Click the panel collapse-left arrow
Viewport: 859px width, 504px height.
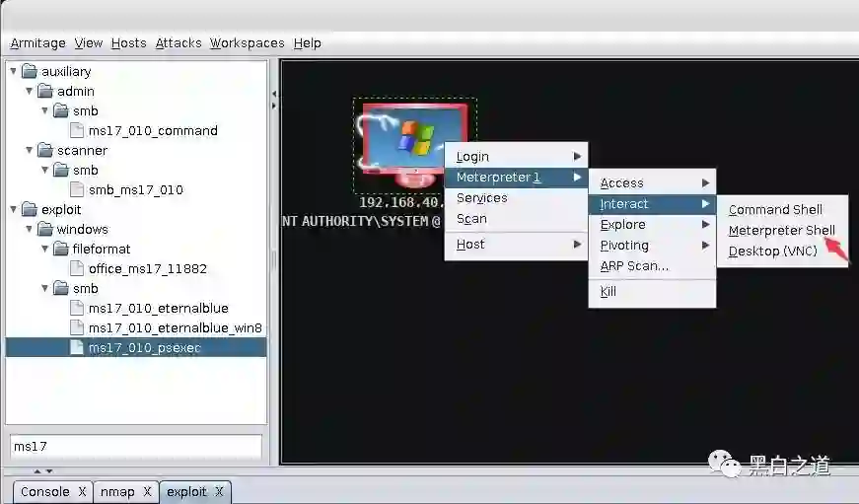tap(274, 94)
